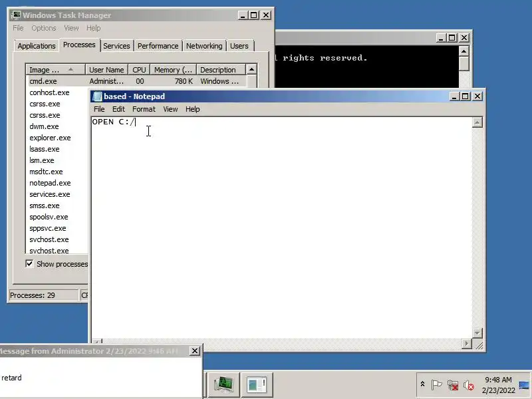The width and height of the screenshot is (532, 399).
Task: Switch to the Networking tab
Action: tap(204, 46)
